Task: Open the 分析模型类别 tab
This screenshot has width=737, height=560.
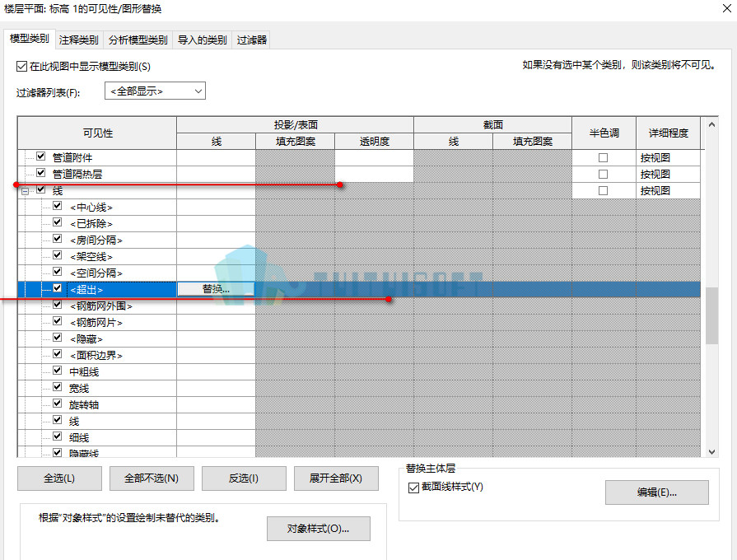Action: click(138, 40)
